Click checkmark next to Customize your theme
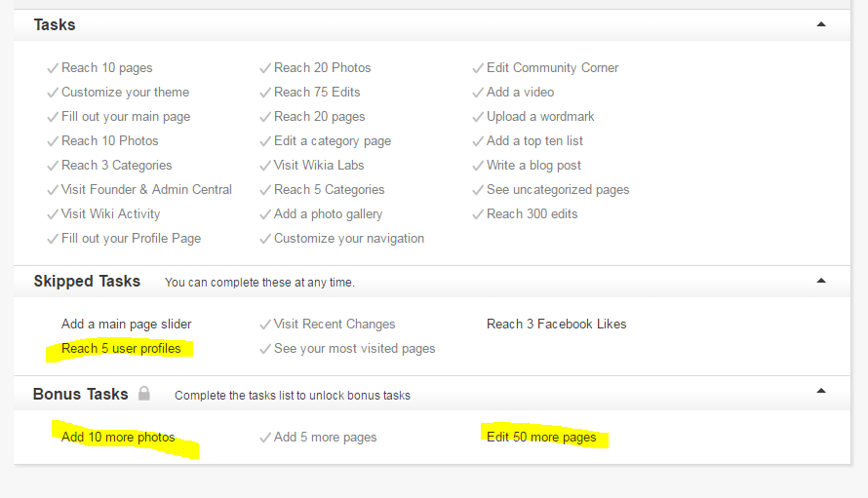Viewport: 868px width, 498px height. click(53, 93)
